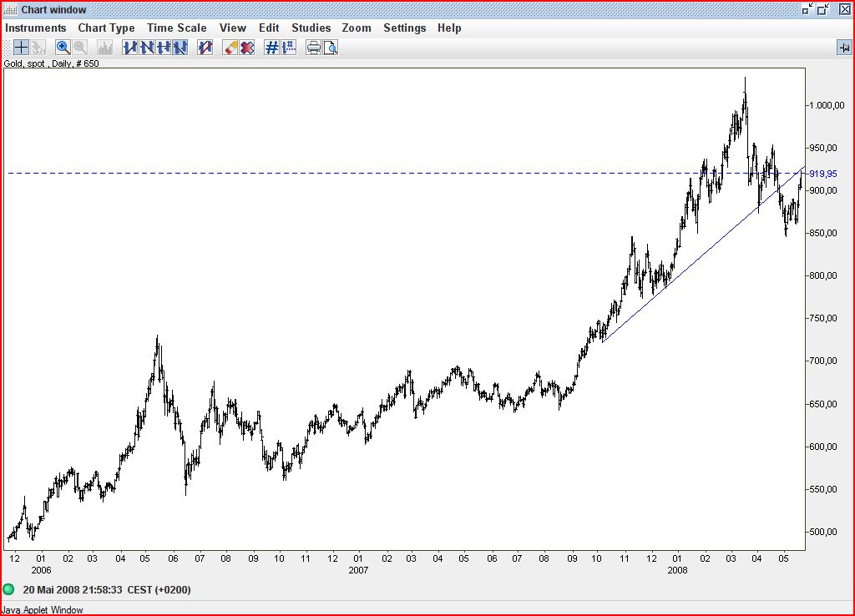Click the 919,95 price level label
The width and height of the screenshot is (855, 616).
coord(822,174)
